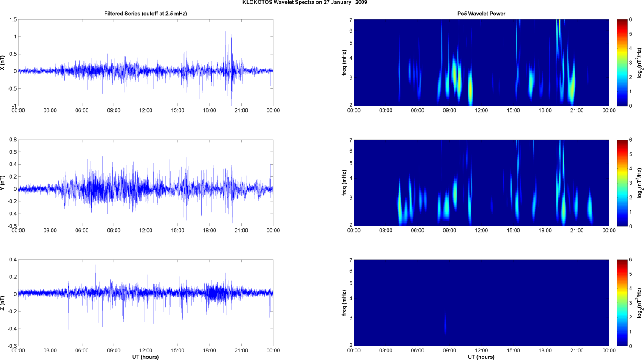Click the middle spectrogram's color bar
The image size is (644, 360).
pos(622,183)
